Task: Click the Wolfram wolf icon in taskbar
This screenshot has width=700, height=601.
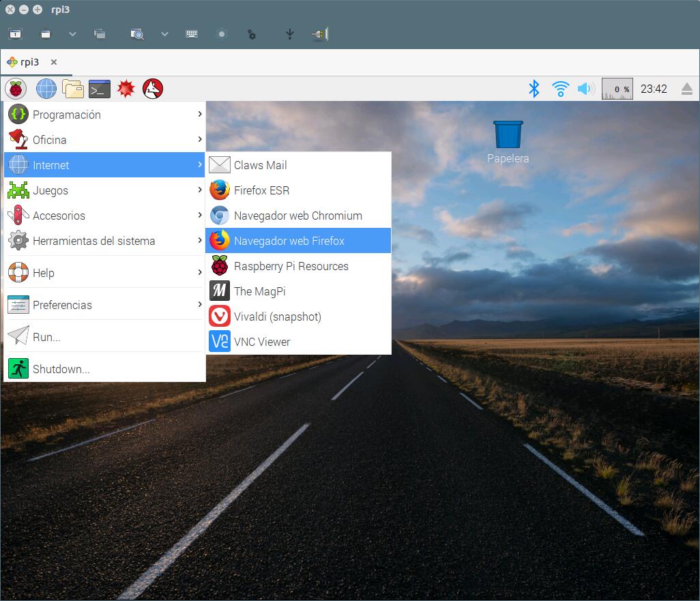Action: 153,89
